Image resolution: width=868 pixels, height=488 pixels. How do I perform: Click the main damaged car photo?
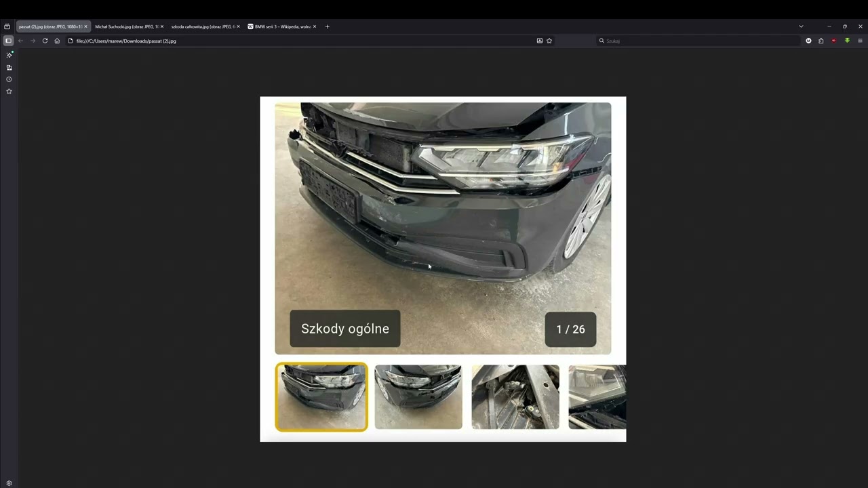tap(443, 228)
